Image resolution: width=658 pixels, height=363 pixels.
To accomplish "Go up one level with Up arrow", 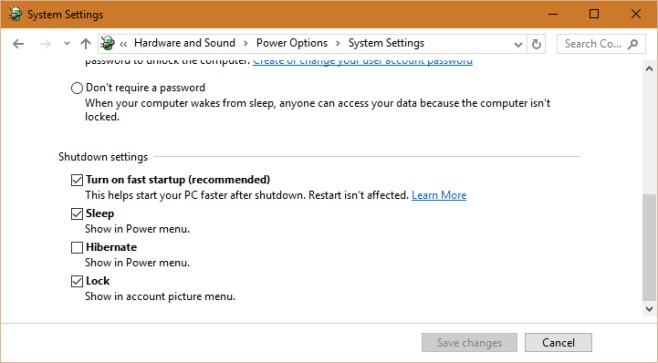I will tap(86, 44).
